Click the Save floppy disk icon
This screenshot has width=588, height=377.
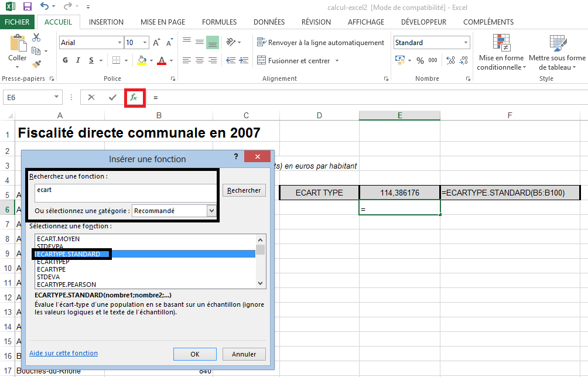tap(27, 7)
